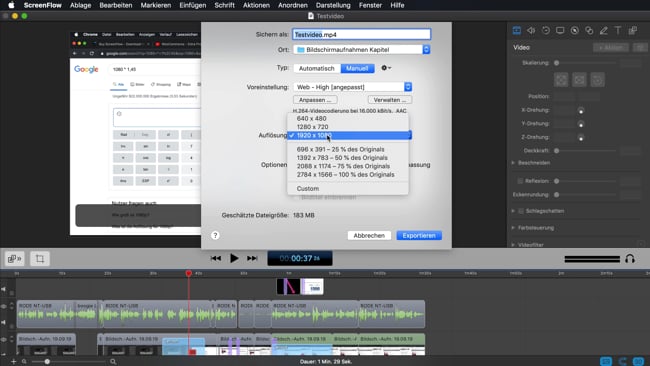
Task: Open the Voreinstellung preset dropdown
Action: pos(353,87)
